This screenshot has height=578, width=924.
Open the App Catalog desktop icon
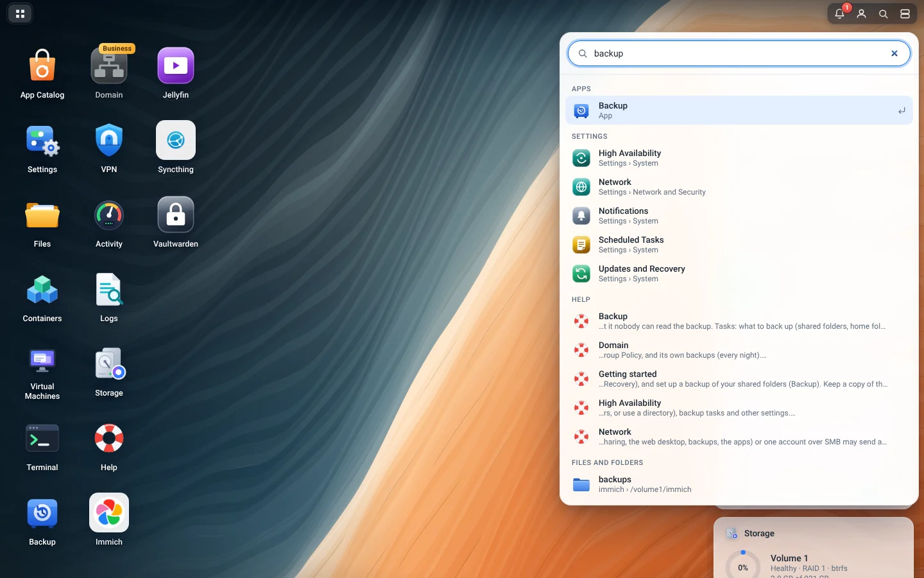[42, 66]
